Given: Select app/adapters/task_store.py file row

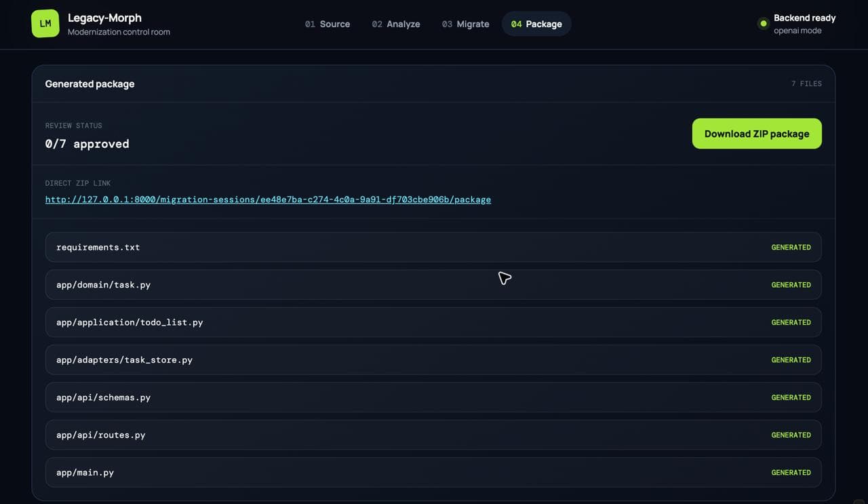Looking at the screenshot, I should click(x=433, y=360).
